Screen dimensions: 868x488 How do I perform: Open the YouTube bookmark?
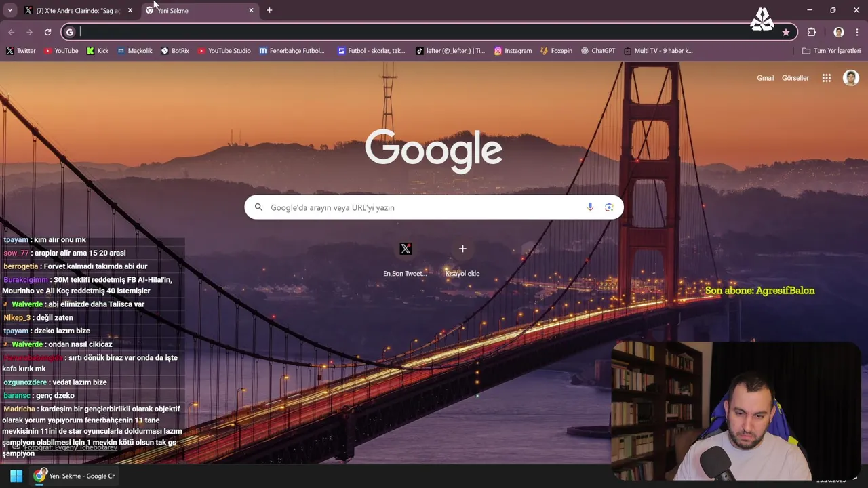[x=61, y=51]
